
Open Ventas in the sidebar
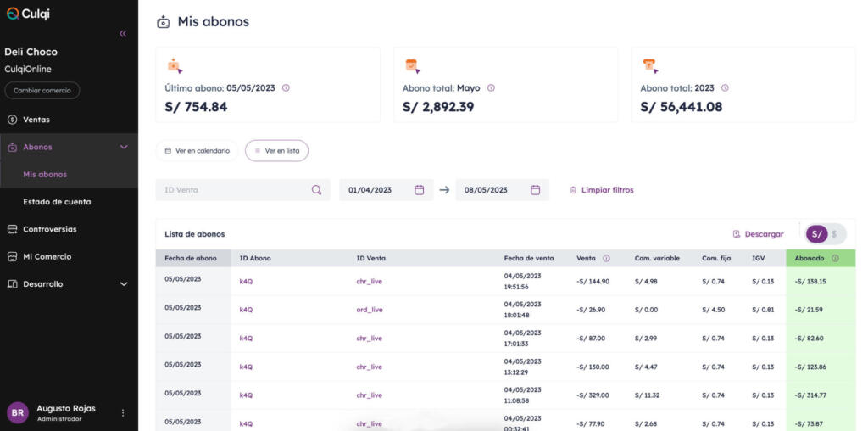click(36, 120)
